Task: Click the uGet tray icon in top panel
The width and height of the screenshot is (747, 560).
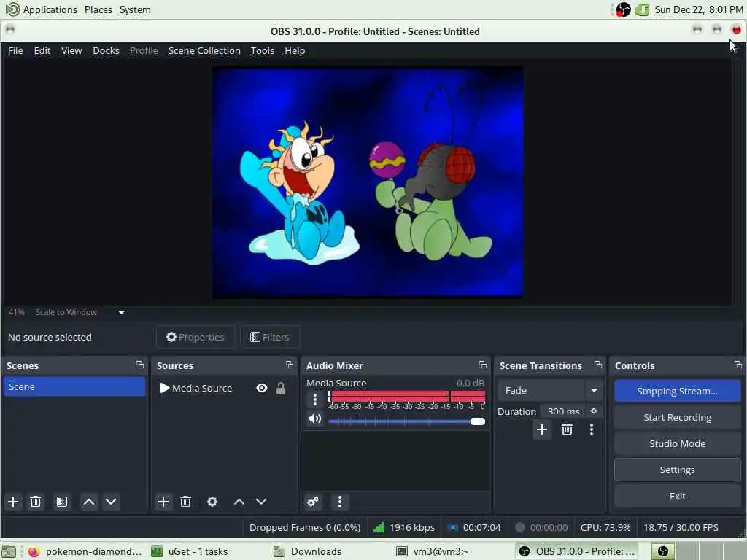Action: 642,9
